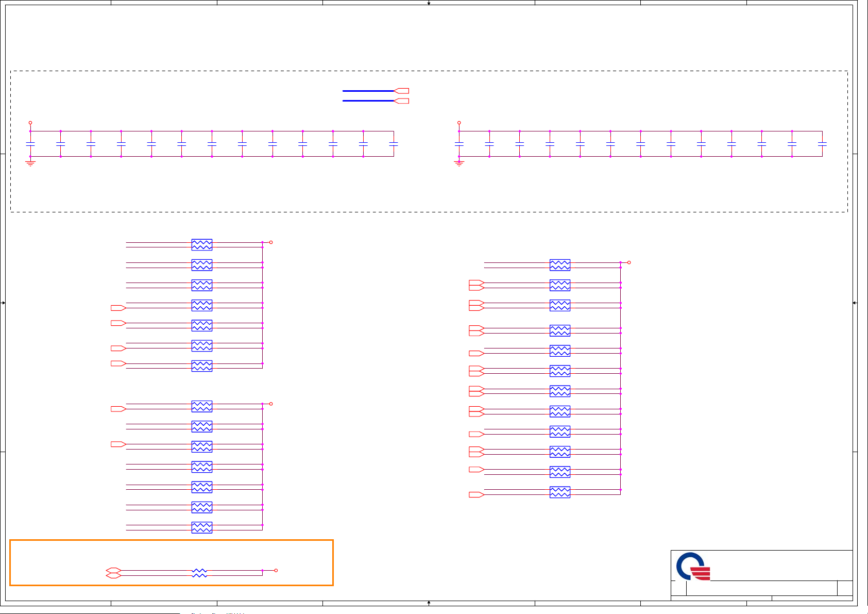Select power circle atop lower-left resistor group

[x=271, y=404]
